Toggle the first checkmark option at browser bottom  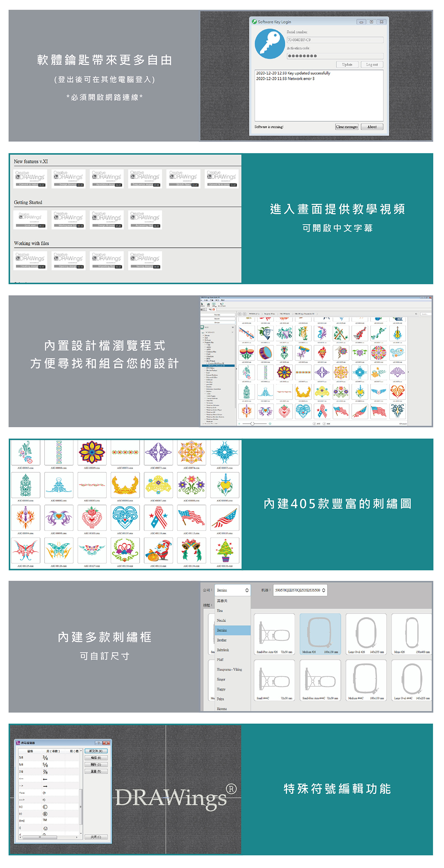[314, 424]
